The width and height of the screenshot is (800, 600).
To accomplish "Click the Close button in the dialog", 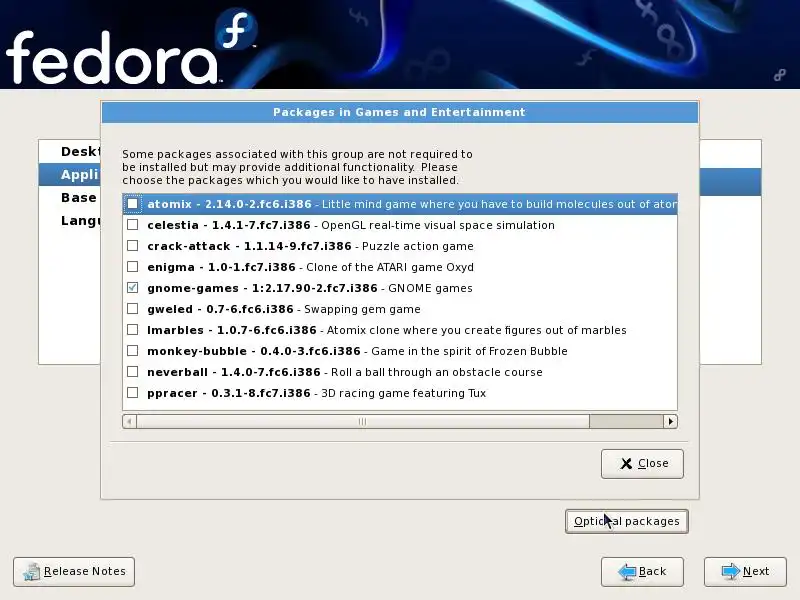I will point(642,463).
